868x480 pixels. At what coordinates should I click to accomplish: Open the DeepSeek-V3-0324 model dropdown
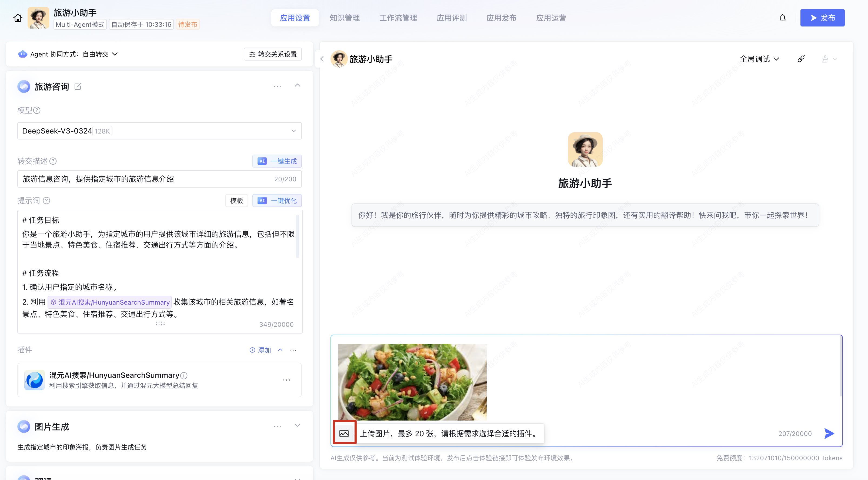coord(159,131)
